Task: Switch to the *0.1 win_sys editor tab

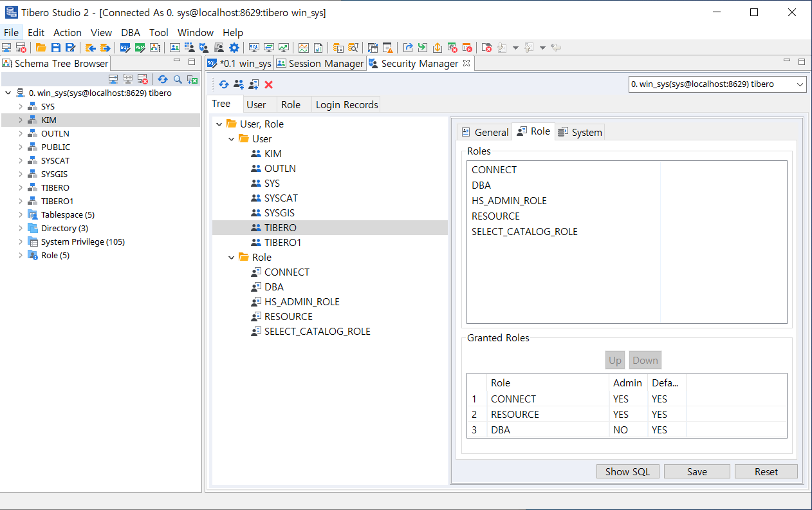Action: pos(239,63)
